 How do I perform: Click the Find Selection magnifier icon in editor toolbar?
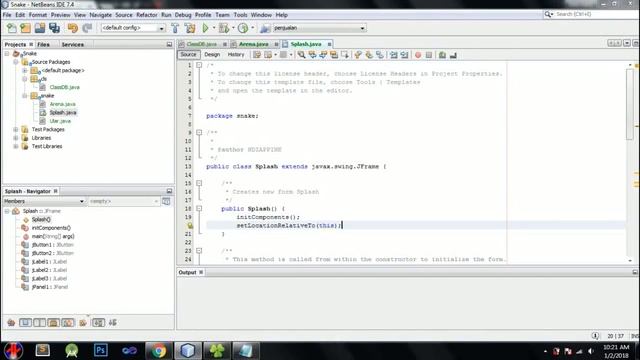pyautogui.click(x=301, y=55)
